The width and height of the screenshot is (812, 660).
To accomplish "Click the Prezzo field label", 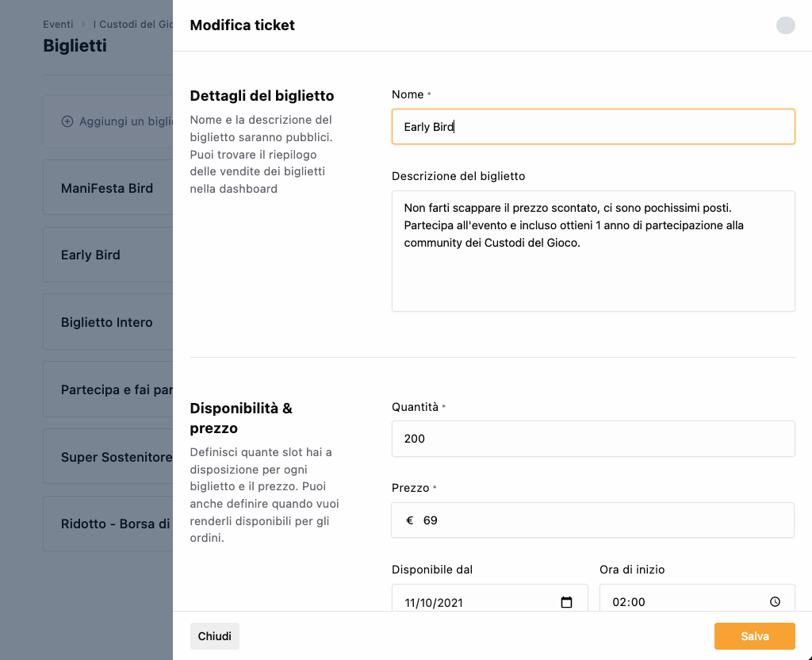I will 410,488.
